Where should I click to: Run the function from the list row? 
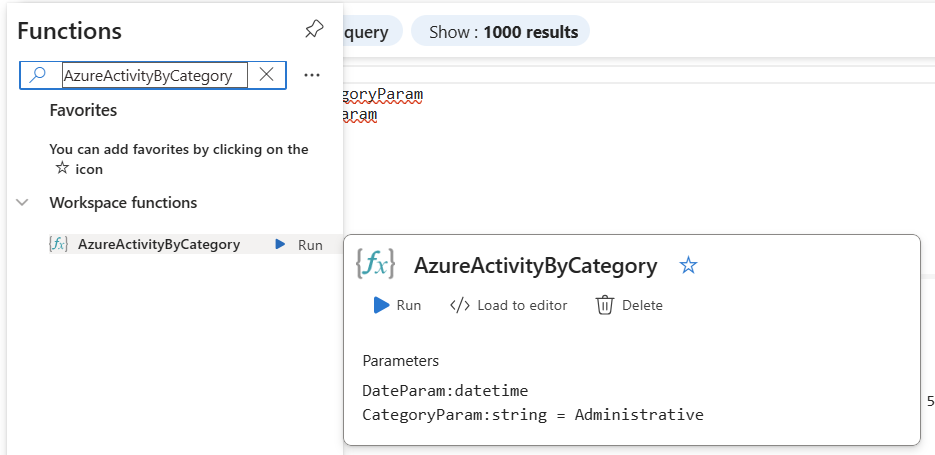pyautogui.click(x=299, y=244)
